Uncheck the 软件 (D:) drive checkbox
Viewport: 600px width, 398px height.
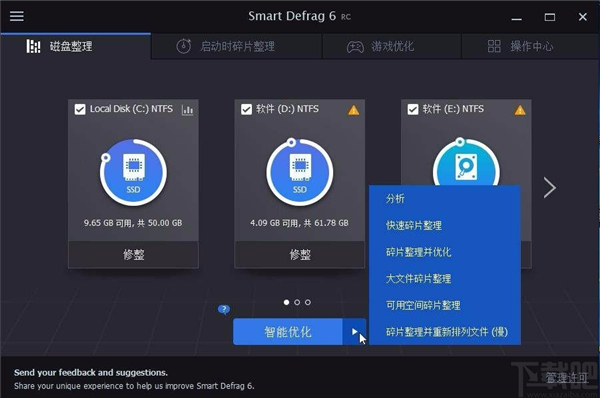tap(246, 109)
